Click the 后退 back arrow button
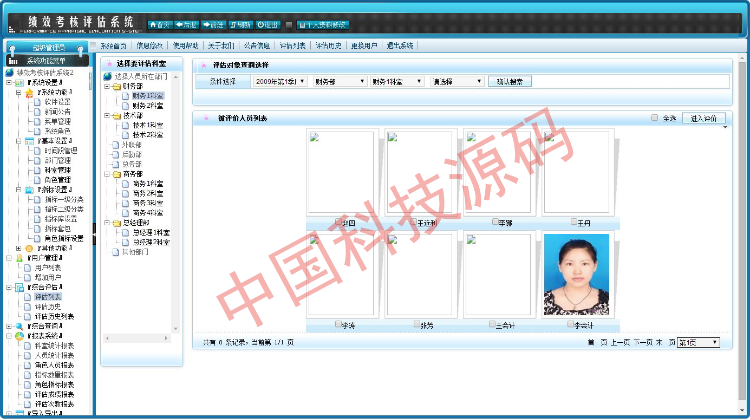The width and height of the screenshot is (750, 420). [x=185, y=24]
